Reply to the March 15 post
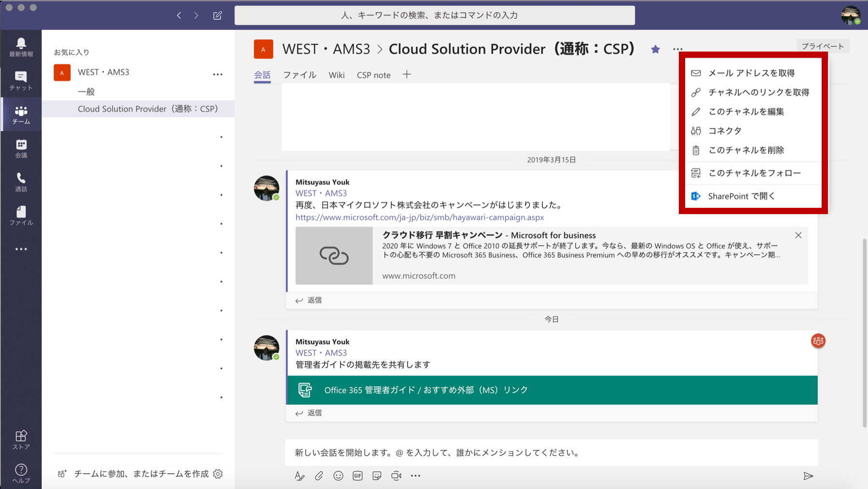 point(309,300)
